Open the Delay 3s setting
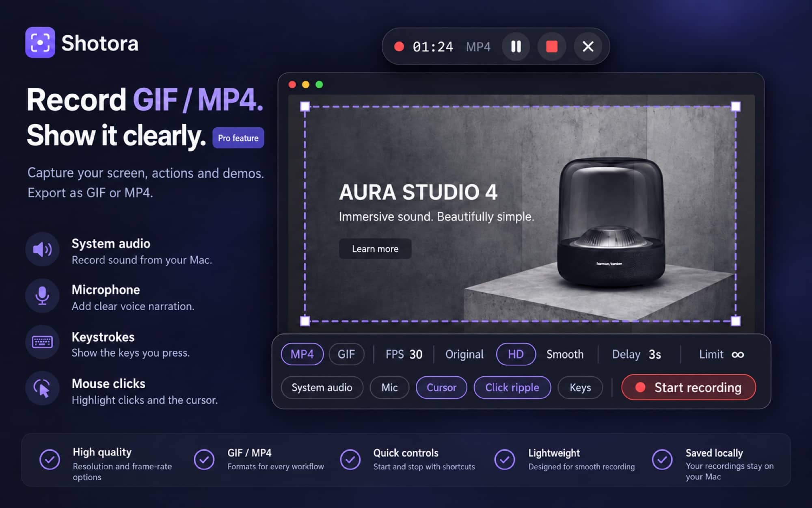The height and width of the screenshot is (508, 812). point(637,354)
